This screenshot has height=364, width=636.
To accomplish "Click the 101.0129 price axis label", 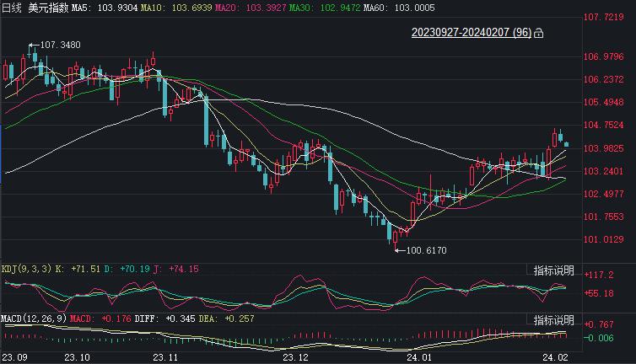I will pyautogui.click(x=604, y=239).
